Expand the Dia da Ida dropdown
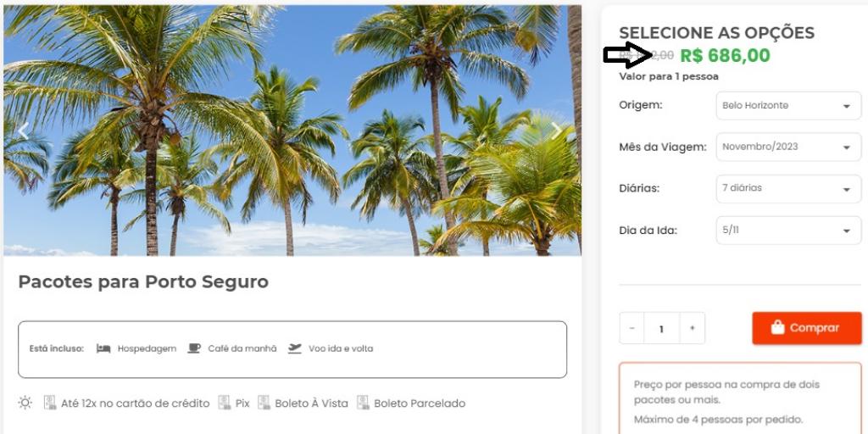Screen dimensions: 868x434 pos(788,231)
